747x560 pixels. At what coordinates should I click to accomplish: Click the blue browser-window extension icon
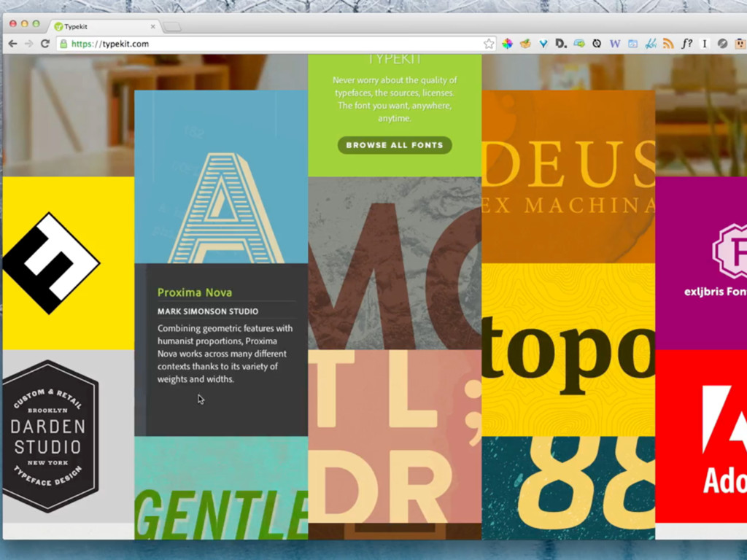tap(632, 44)
